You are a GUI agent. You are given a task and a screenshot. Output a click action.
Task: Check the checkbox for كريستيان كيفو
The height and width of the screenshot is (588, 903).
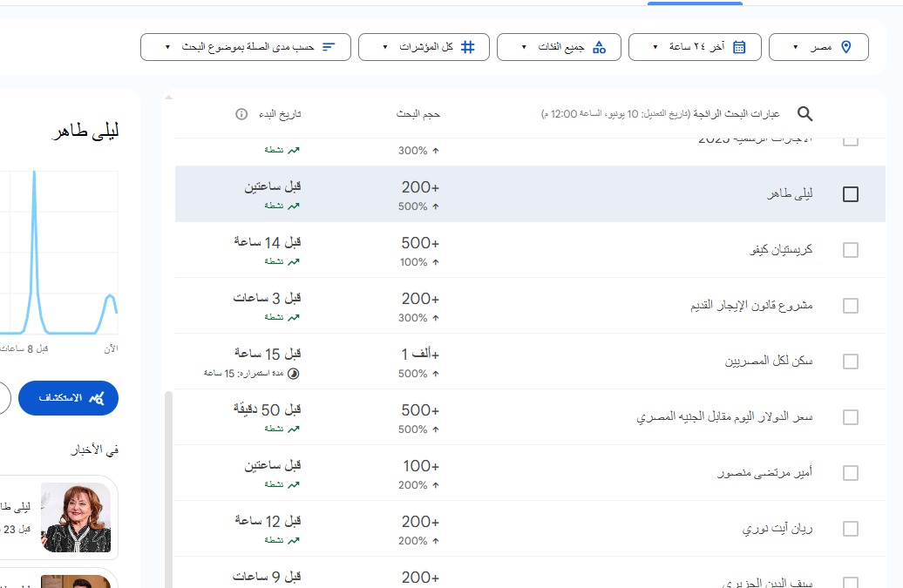click(x=850, y=250)
